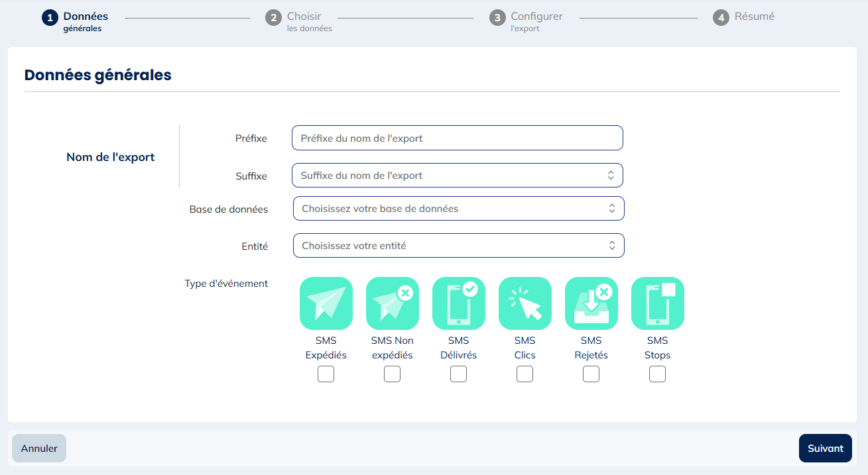Click step 1 circle number icon
Image resolution: width=868 pixels, height=475 pixels.
pos(50,18)
